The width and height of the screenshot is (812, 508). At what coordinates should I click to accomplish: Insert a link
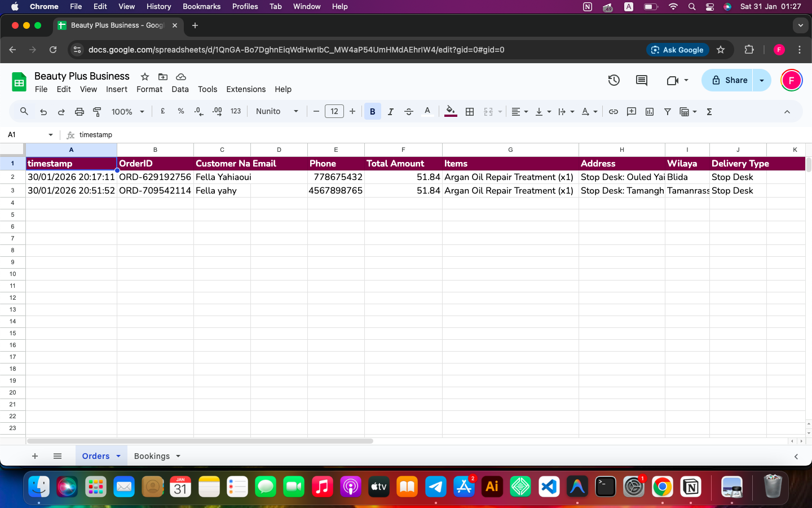click(x=614, y=111)
